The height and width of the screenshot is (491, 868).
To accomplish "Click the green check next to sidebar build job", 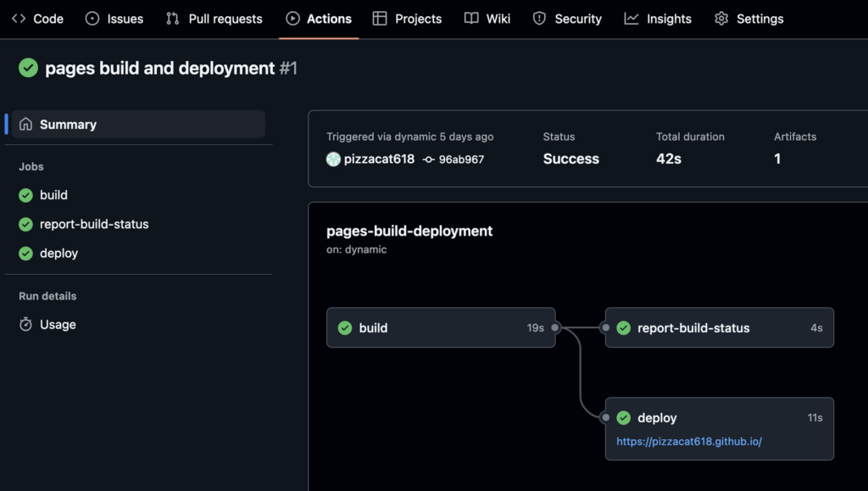I will pos(25,195).
